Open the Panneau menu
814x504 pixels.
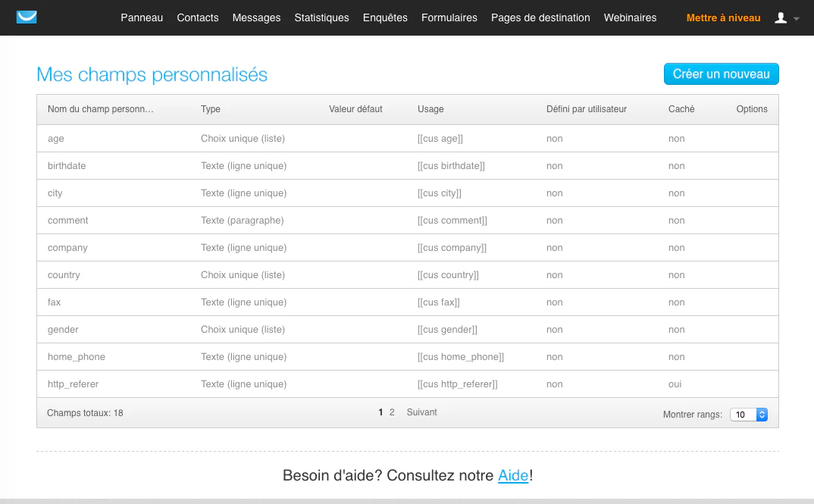tap(142, 17)
